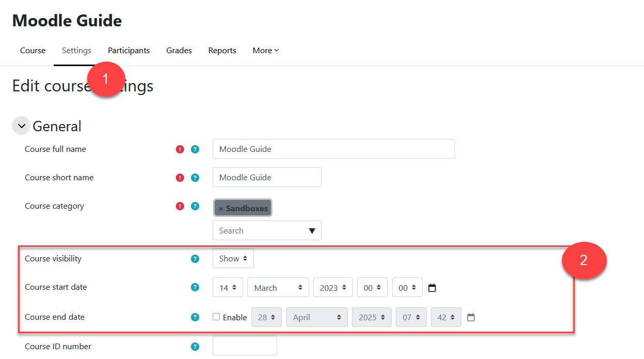
Task: Collapse the General section
Action: [21, 126]
